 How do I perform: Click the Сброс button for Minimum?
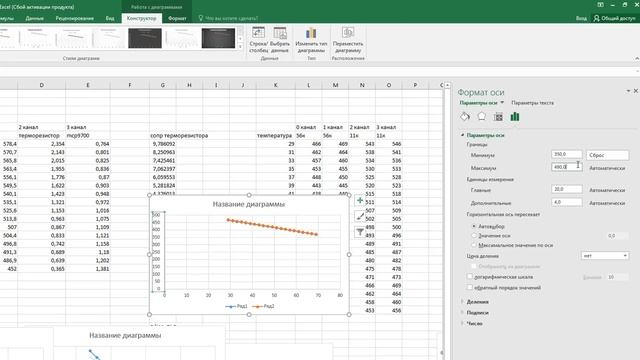pyautogui.click(x=607, y=155)
